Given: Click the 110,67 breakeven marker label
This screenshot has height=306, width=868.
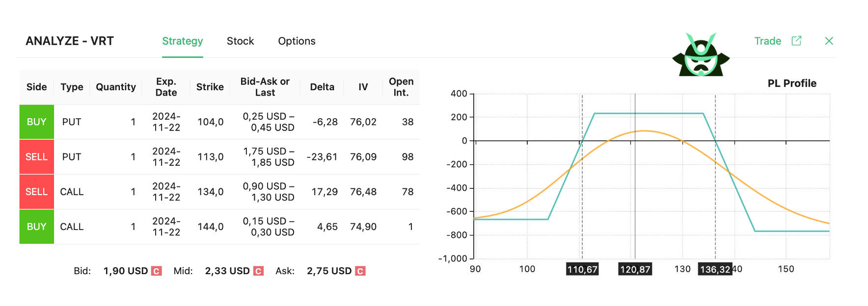Looking at the screenshot, I should click(x=583, y=269).
